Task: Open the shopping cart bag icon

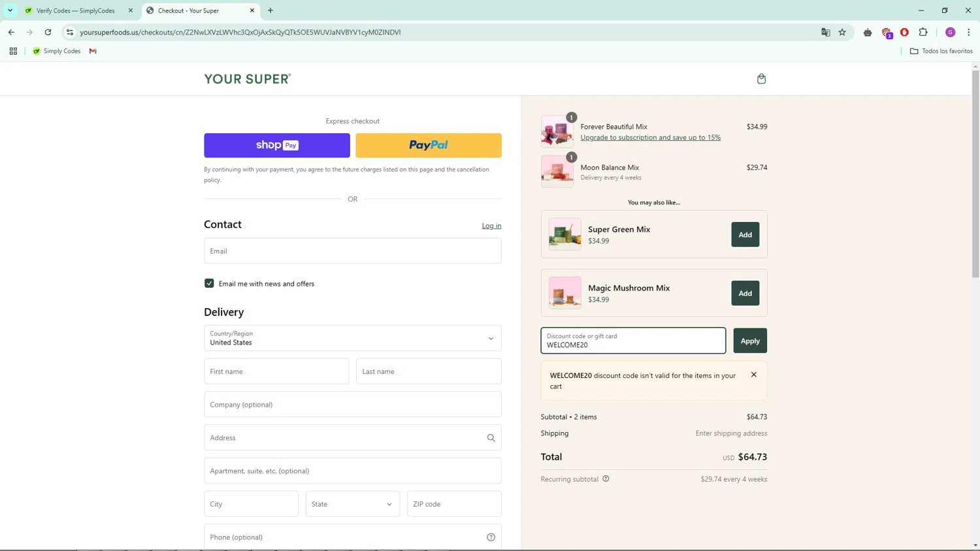Action: 761,79
